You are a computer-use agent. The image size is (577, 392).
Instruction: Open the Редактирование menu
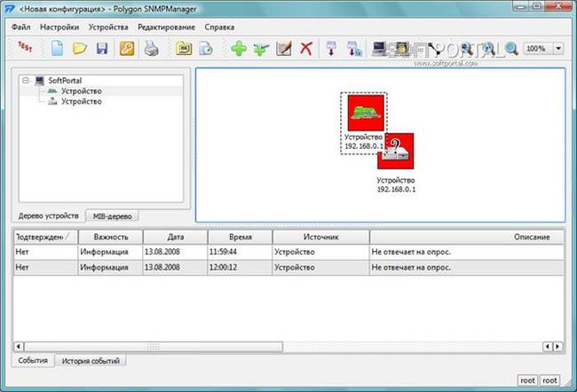pyautogui.click(x=166, y=27)
